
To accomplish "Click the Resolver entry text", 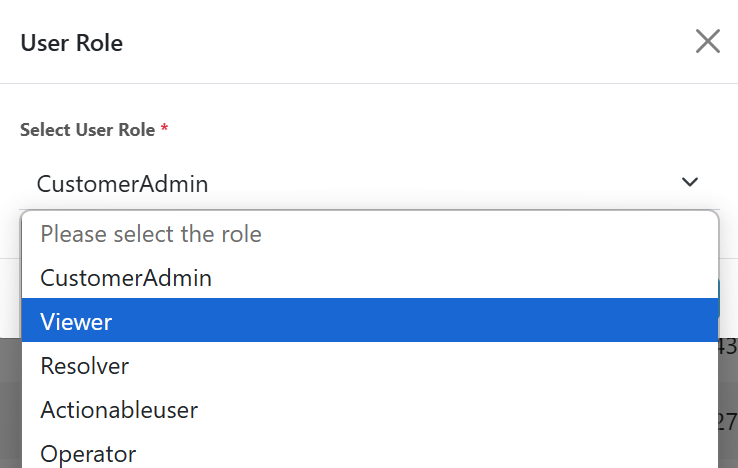I will [x=84, y=366].
